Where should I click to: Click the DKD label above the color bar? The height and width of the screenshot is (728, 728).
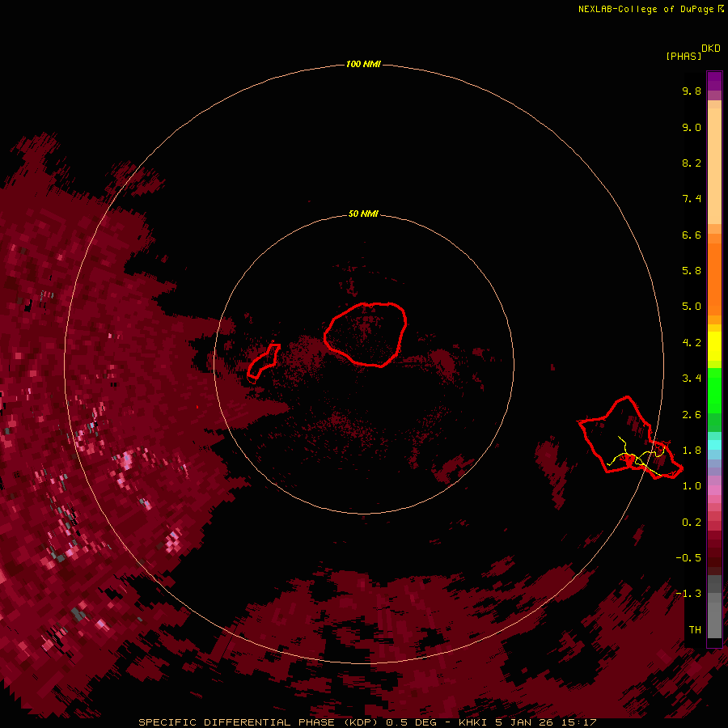[x=711, y=48]
